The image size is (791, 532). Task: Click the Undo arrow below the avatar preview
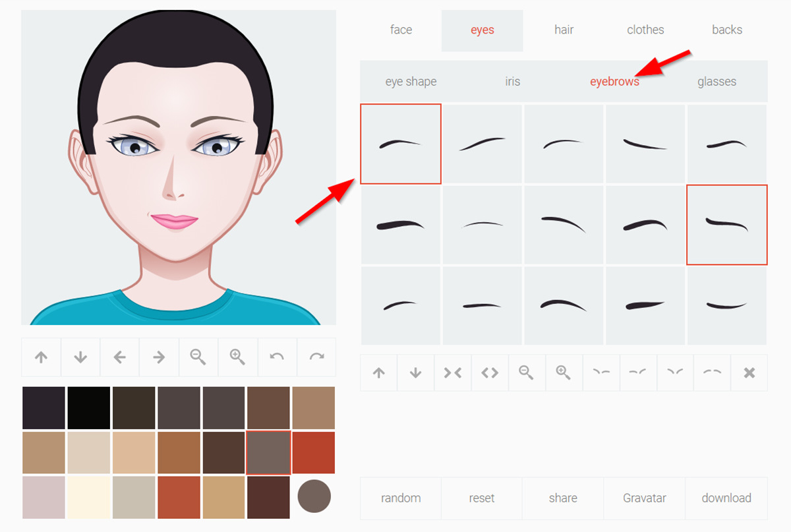277,357
